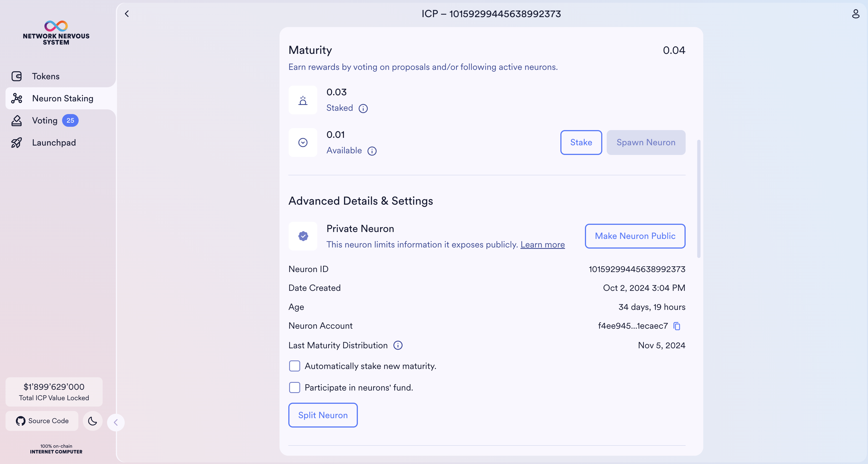Expand the Available maturity circle chevron icon
The image size is (868, 464).
coord(303,142)
